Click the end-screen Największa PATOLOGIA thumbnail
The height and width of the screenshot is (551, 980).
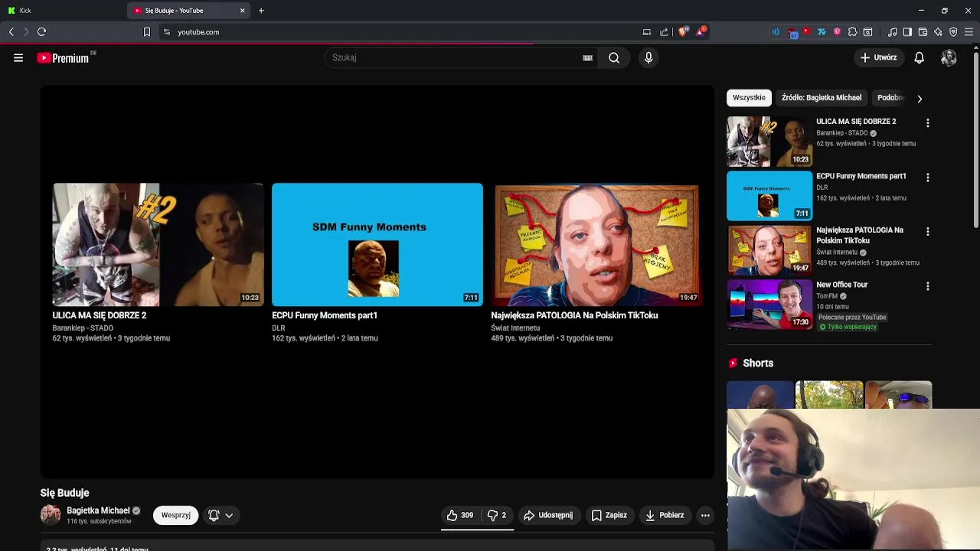tap(596, 244)
